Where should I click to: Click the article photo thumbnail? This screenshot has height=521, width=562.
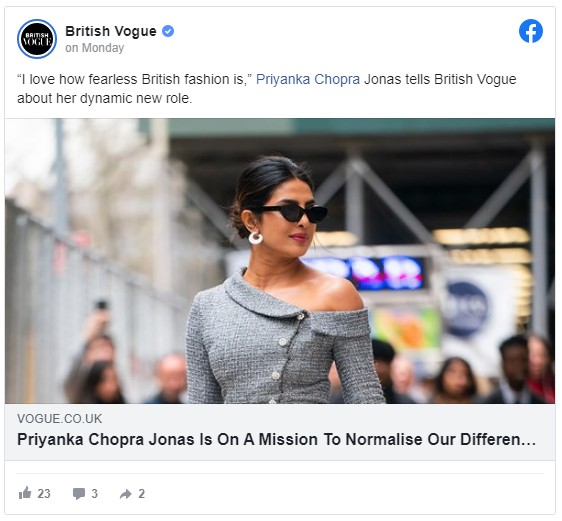(280, 261)
